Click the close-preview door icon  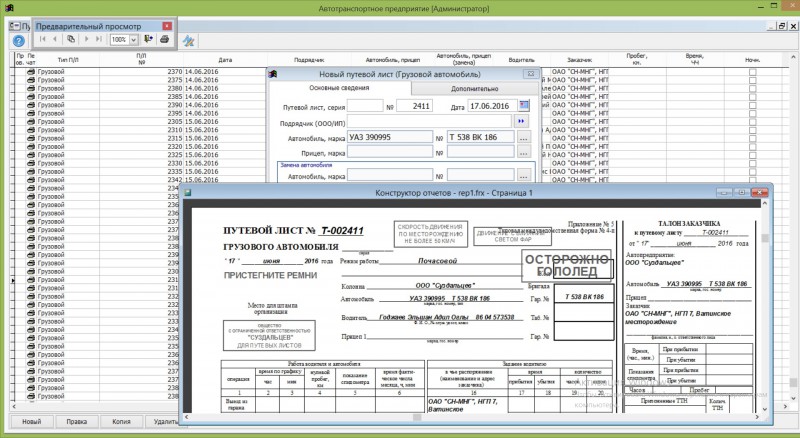click(x=148, y=39)
